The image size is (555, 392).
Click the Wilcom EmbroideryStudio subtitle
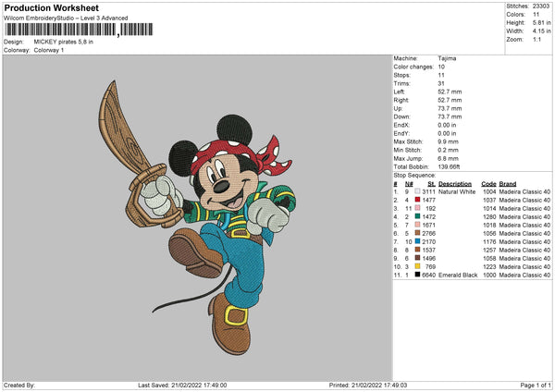[x=66, y=18]
